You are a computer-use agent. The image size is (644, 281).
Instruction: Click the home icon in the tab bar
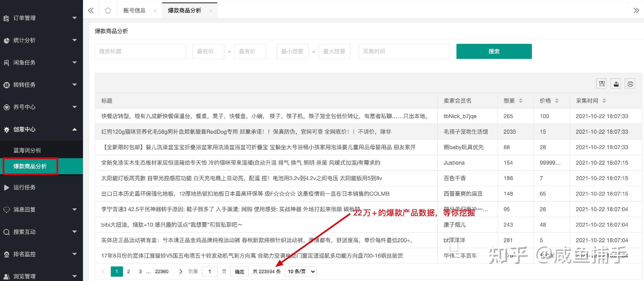(108, 10)
